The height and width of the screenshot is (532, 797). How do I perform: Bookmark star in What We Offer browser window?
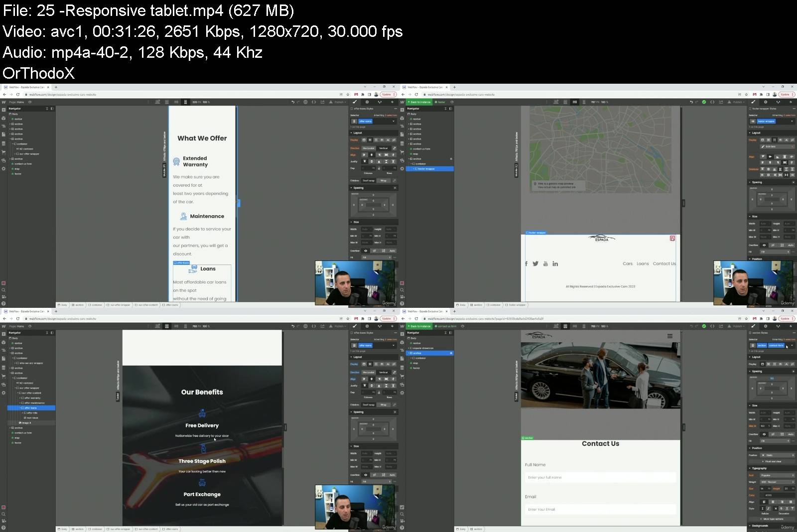pyautogui.click(x=348, y=94)
